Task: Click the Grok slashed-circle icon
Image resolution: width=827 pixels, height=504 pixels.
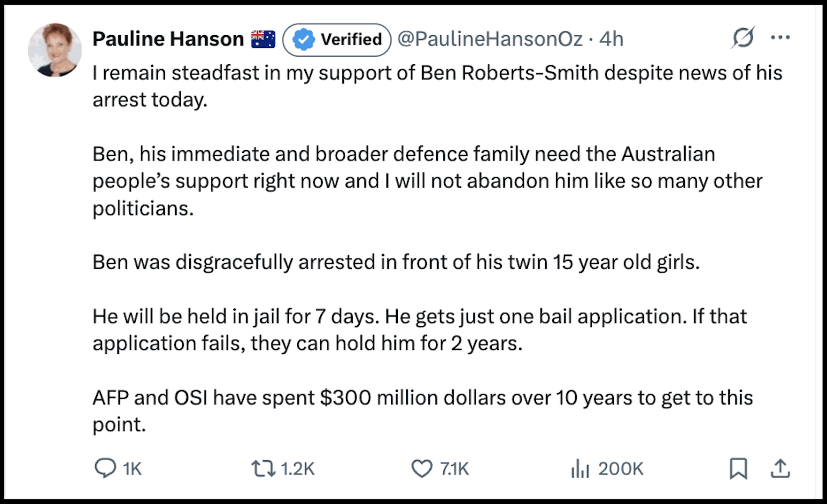Action: 743,38
